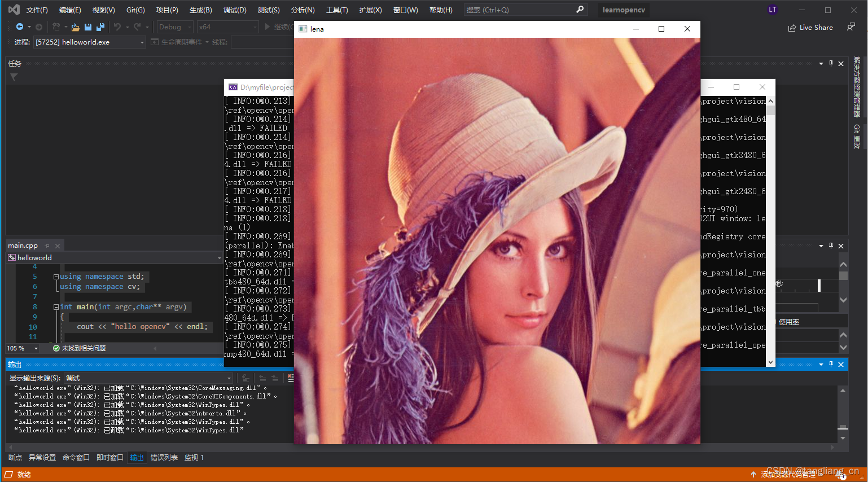Click the New Project toolbar icon

click(x=56, y=27)
